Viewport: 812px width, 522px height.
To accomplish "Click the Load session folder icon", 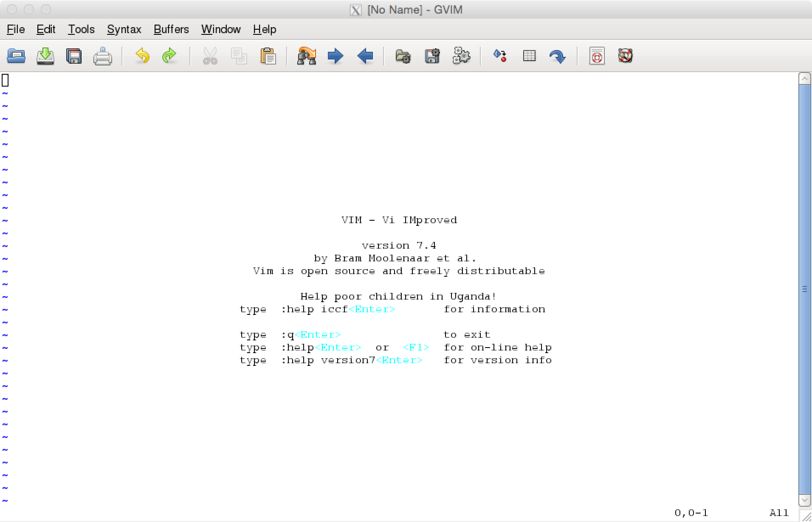I will 403,56.
